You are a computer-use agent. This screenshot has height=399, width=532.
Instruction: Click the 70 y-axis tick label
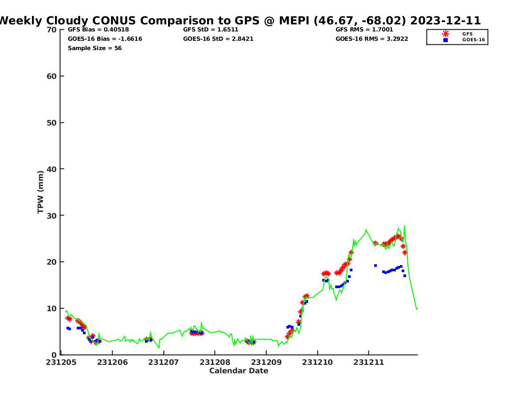click(x=51, y=30)
